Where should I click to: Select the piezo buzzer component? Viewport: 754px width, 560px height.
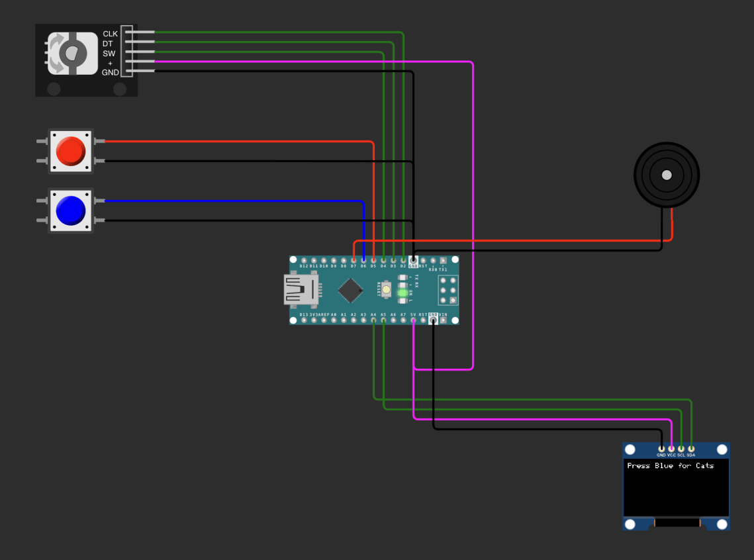[667, 175]
